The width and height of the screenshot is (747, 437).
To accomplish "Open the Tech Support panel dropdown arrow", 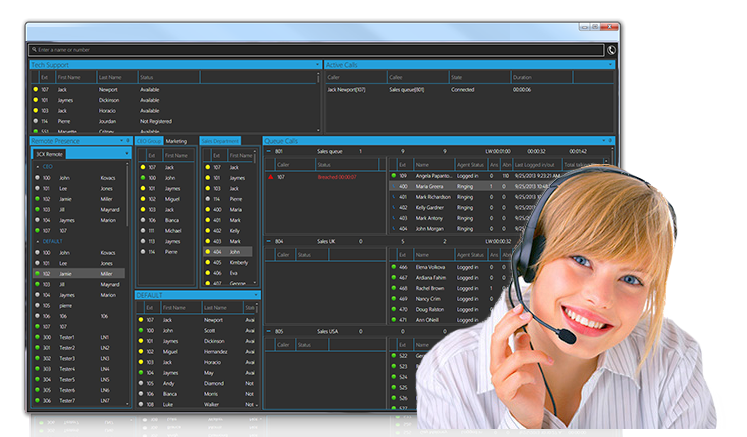I will tap(317, 65).
